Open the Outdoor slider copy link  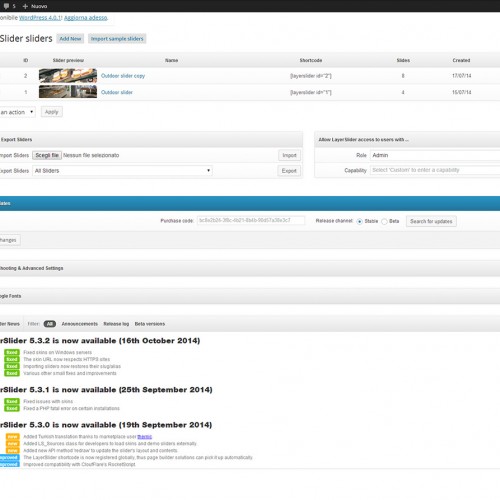pyautogui.click(x=123, y=76)
